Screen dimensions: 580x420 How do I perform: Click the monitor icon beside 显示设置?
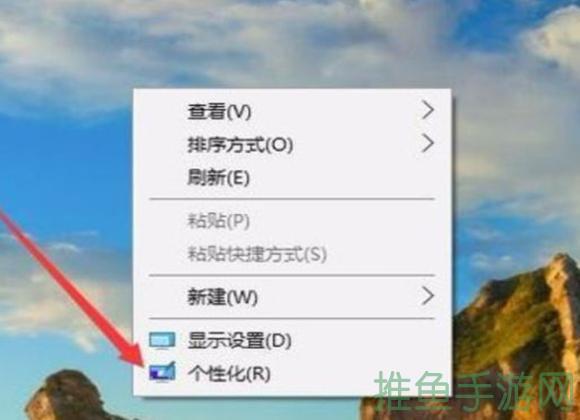click(x=162, y=340)
